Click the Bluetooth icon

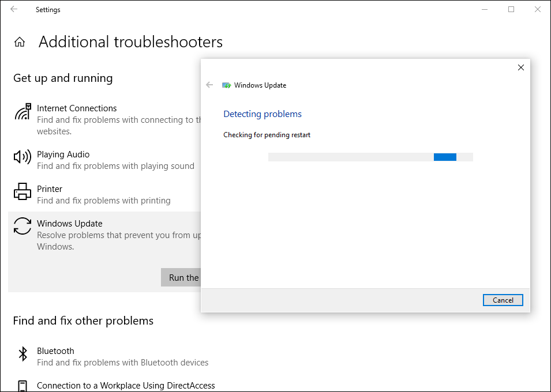click(x=23, y=353)
